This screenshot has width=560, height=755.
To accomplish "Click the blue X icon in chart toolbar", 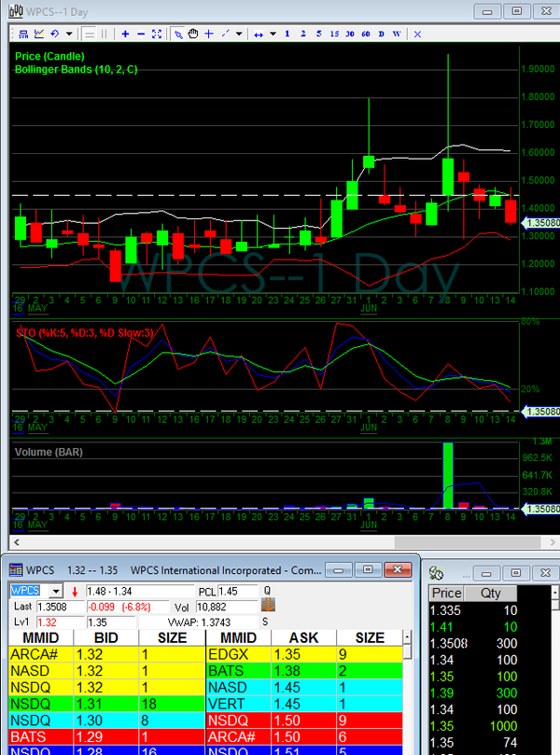I will 416,34.
